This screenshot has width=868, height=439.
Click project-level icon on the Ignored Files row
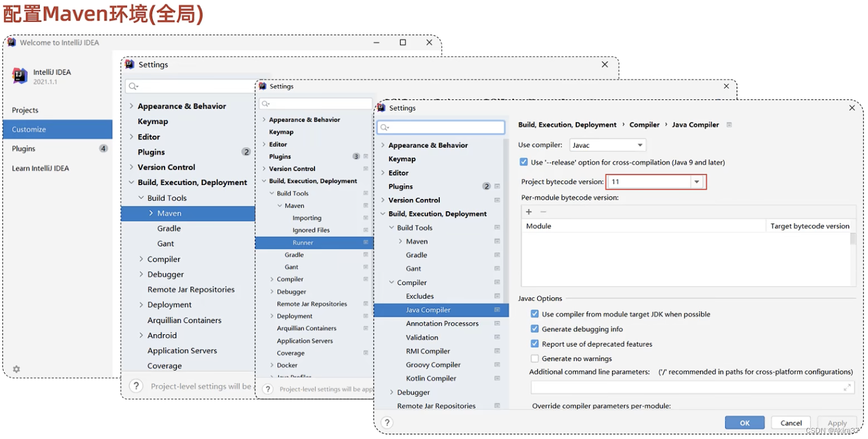[x=365, y=230]
